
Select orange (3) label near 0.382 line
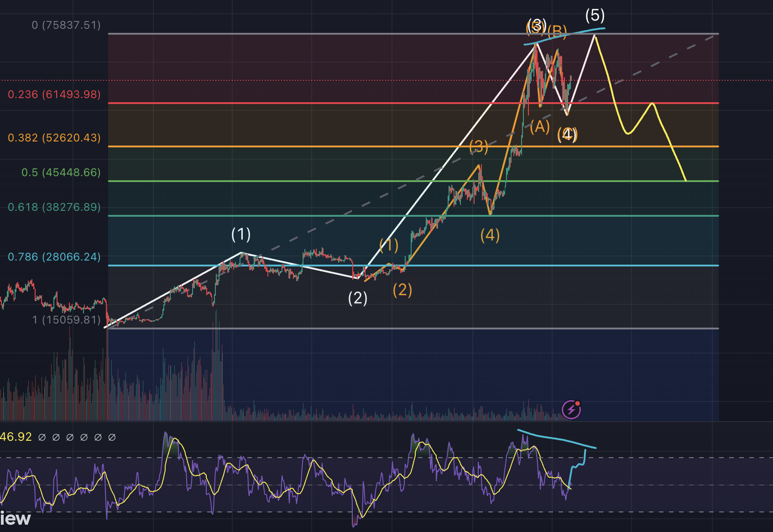pos(478,146)
